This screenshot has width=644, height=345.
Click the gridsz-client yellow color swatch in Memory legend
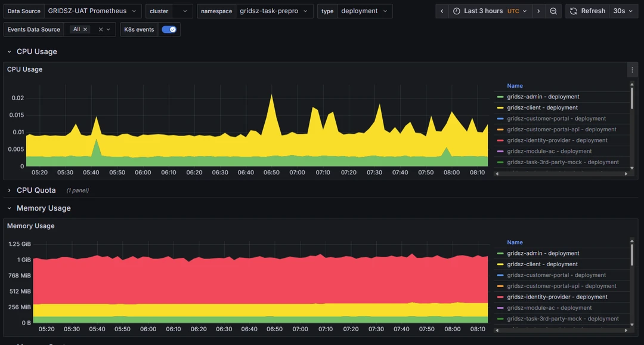click(x=500, y=264)
